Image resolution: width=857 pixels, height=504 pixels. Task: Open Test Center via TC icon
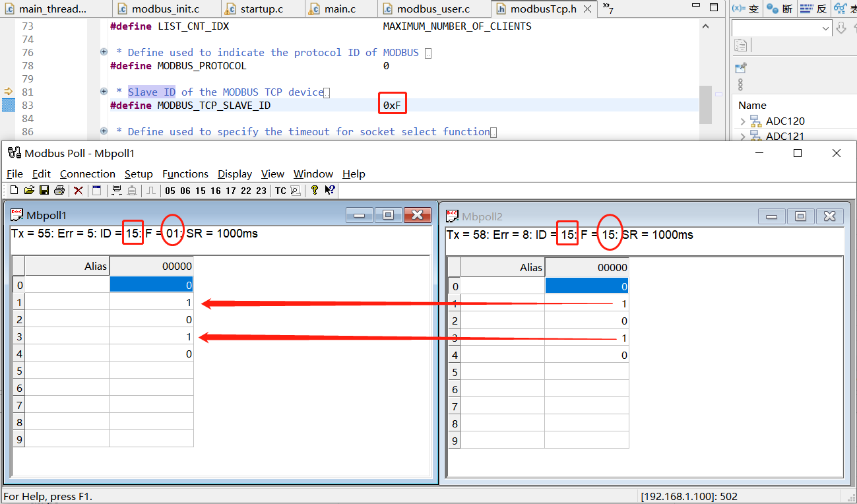[280, 190]
